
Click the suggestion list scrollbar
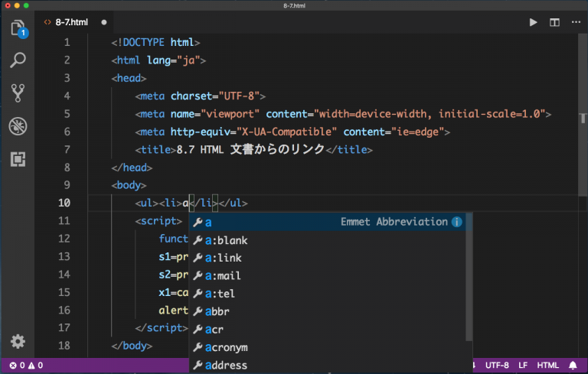(x=469, y=278)
